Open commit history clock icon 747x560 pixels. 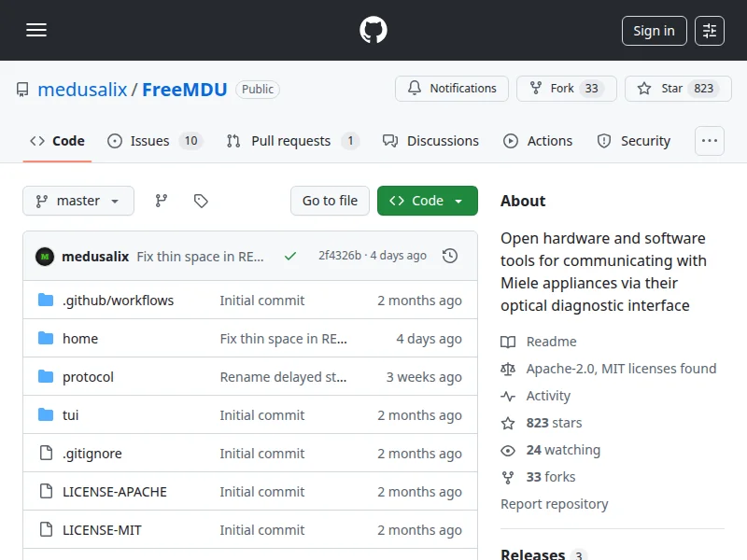(x=450, y=256)
